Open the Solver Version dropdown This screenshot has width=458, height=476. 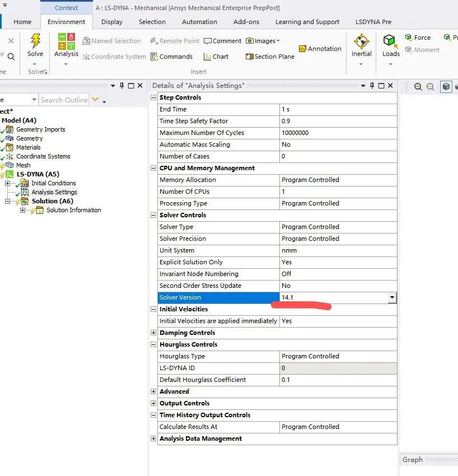392,297
